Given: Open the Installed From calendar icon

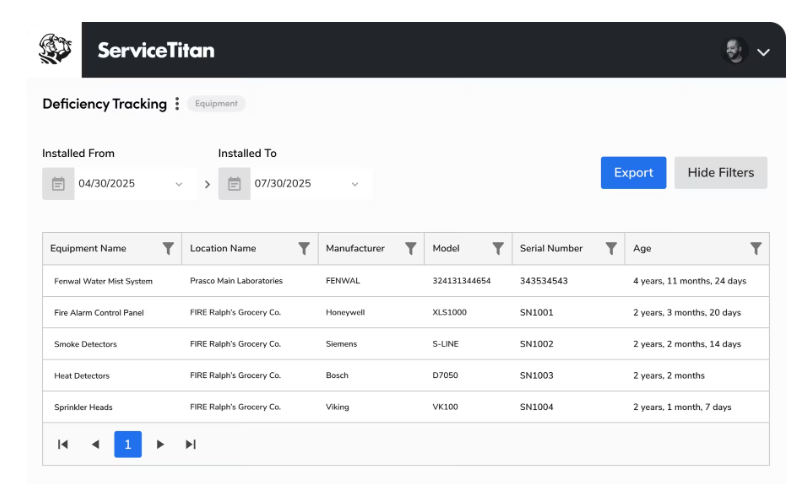Looking at the screenshot, I should 59,184.
